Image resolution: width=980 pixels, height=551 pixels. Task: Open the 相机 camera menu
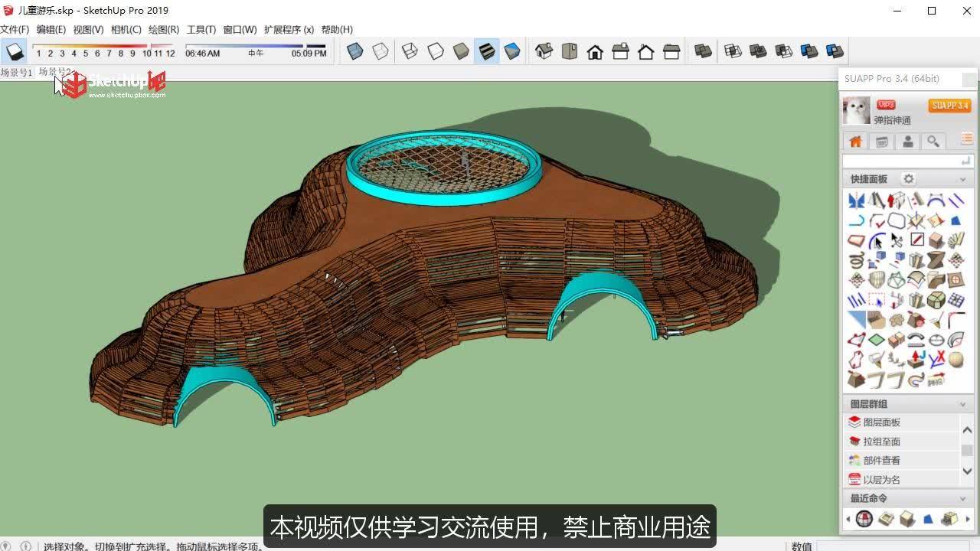126,29
